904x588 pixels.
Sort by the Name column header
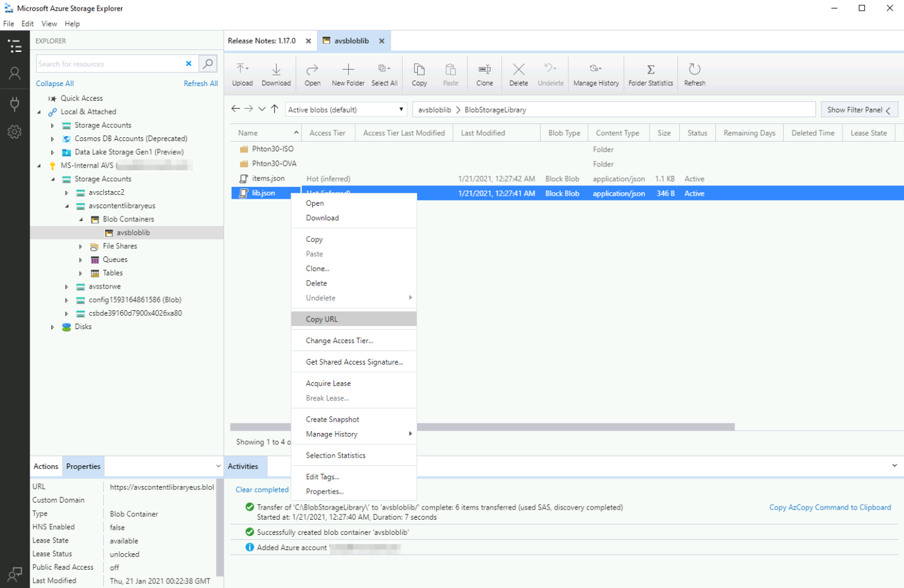click(265, 133)
